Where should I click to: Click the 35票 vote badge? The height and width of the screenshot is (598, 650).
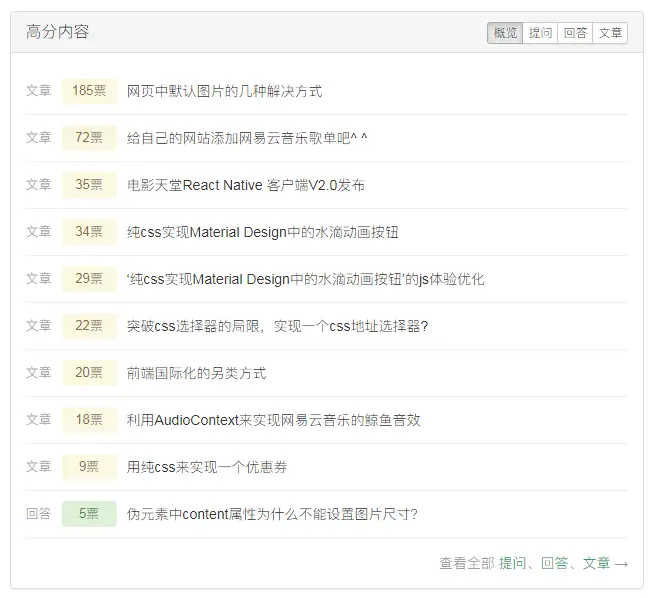point(89,185)
